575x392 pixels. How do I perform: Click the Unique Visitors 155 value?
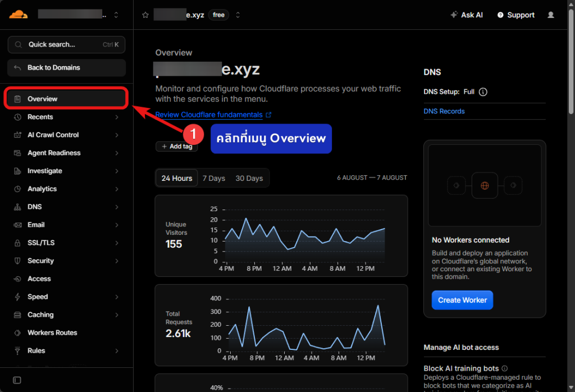click(174, 244)
